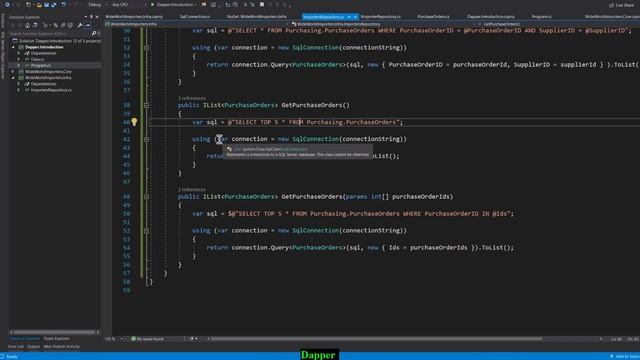Collapse the using block fold on line 42

coord(147,139)
